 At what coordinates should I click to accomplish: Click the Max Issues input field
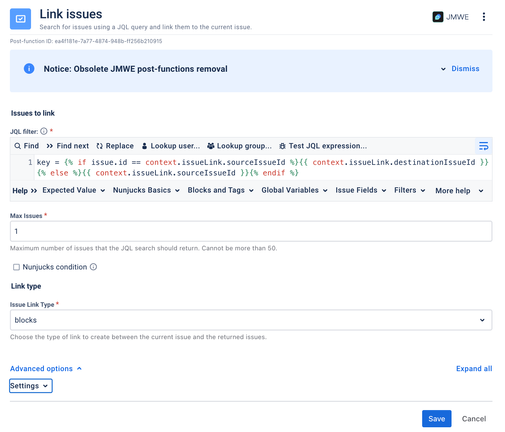tap(251, 231)
